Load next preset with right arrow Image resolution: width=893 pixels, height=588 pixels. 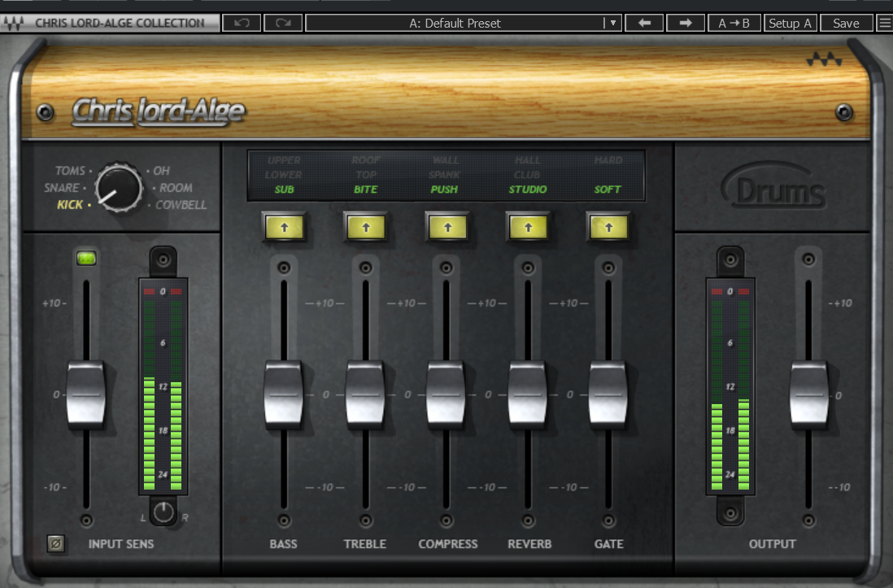pos(685,23)
